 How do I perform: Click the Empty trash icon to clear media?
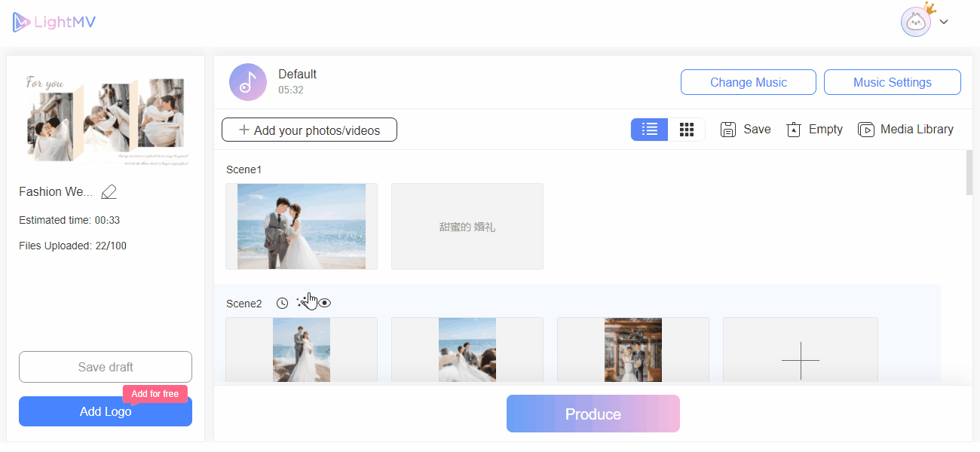(793, 129)
